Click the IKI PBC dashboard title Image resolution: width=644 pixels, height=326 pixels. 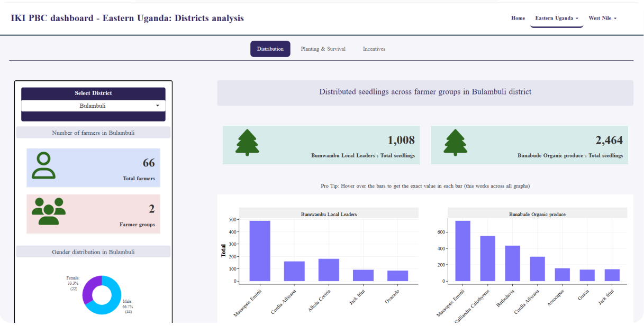coord(127,18)
